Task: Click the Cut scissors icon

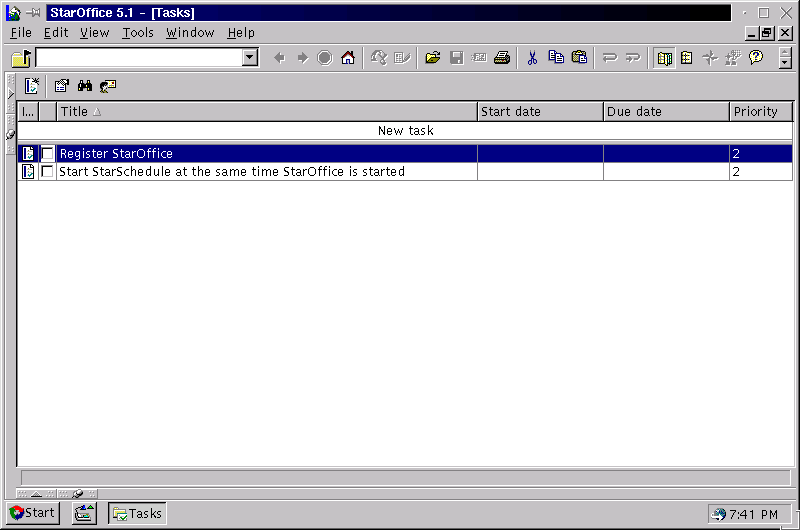Action: pyautogui.click(x=532, y=58)
